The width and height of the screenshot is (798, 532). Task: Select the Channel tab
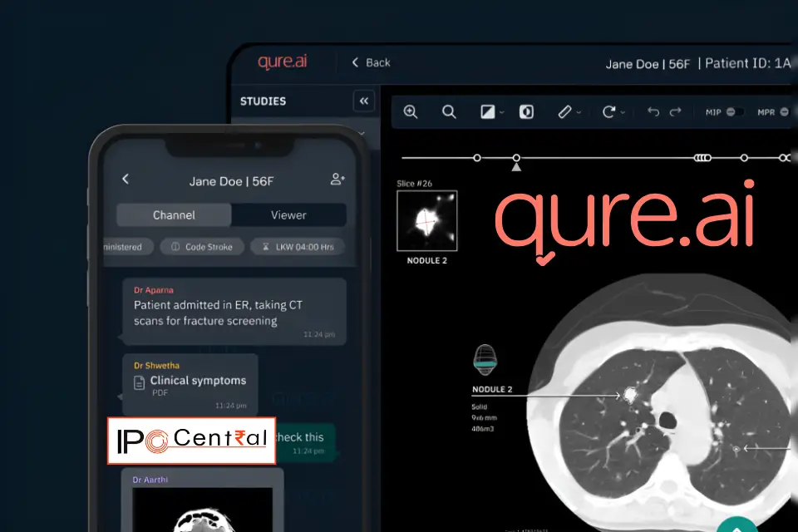pos(173,214)
